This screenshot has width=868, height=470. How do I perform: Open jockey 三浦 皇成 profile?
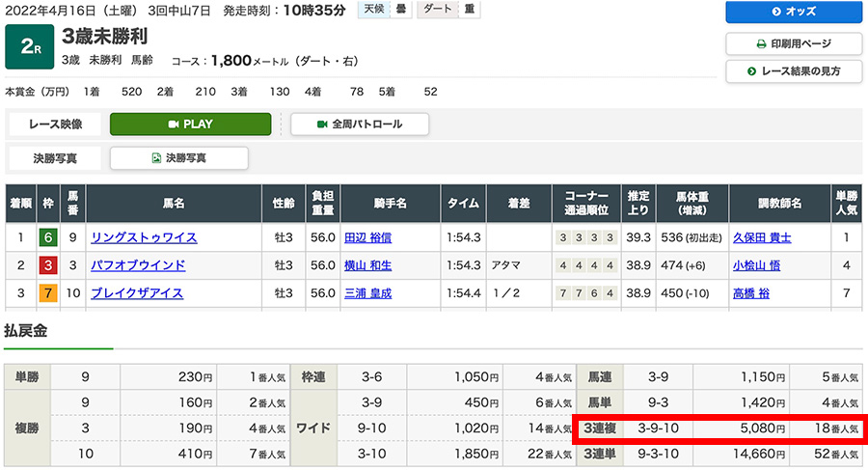pos(367,293)
